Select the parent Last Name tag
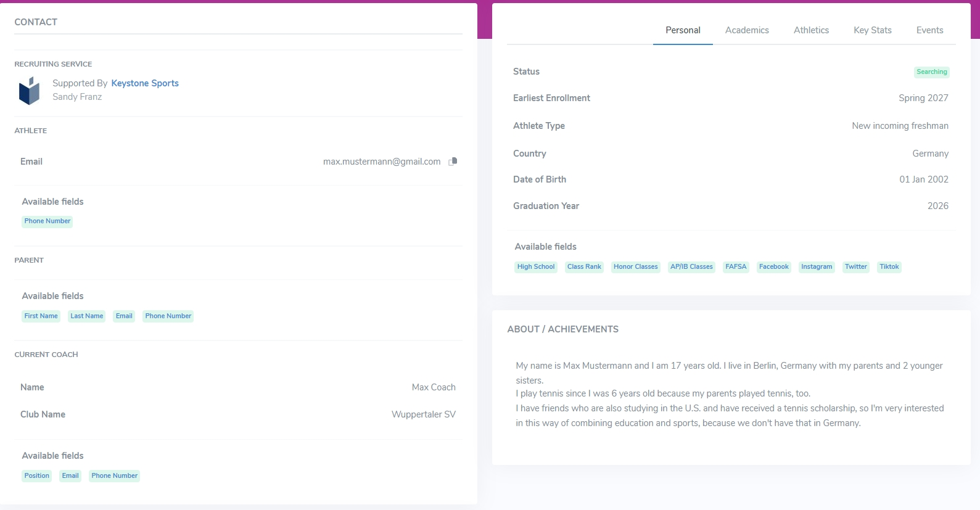980x510 pixels. tap(87, 316)
